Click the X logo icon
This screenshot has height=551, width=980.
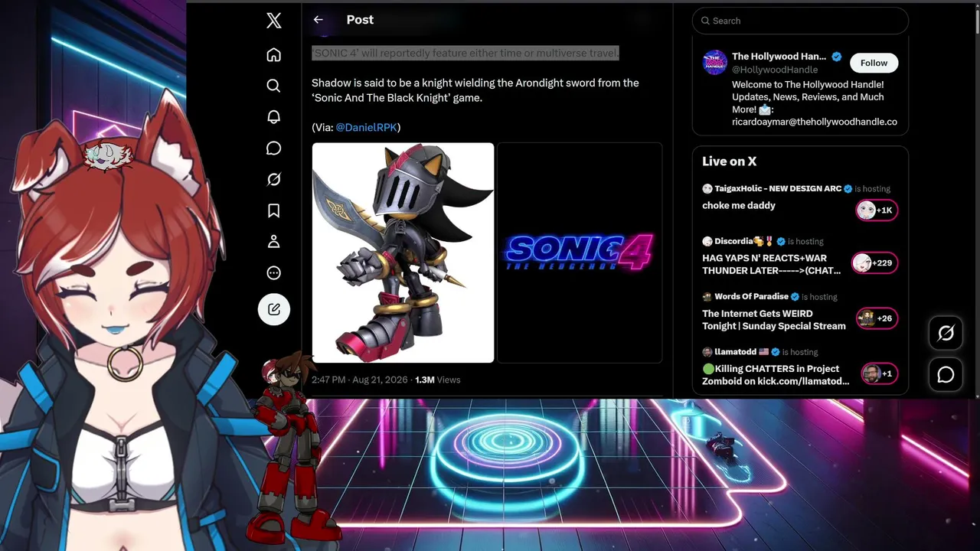tap(273, 21)
